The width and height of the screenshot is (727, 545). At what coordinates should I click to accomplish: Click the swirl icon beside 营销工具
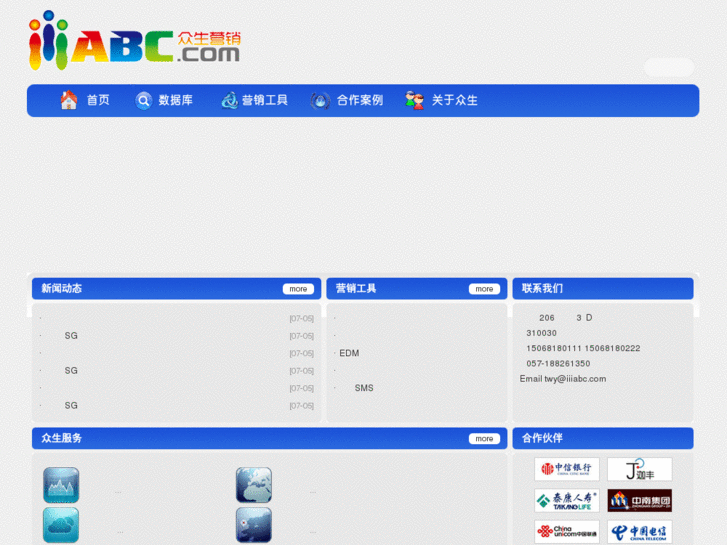coord(229,100)
